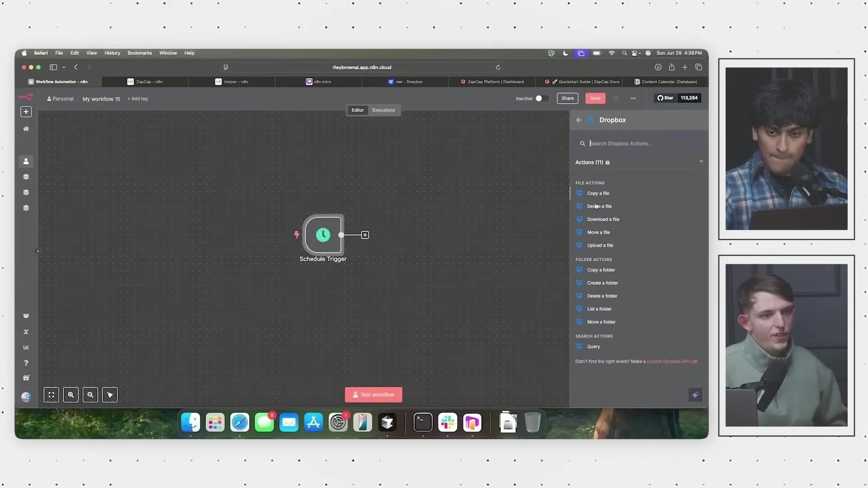868x488 pixels.
Task: Open the Help question mark icon
Action: point(26,363)
